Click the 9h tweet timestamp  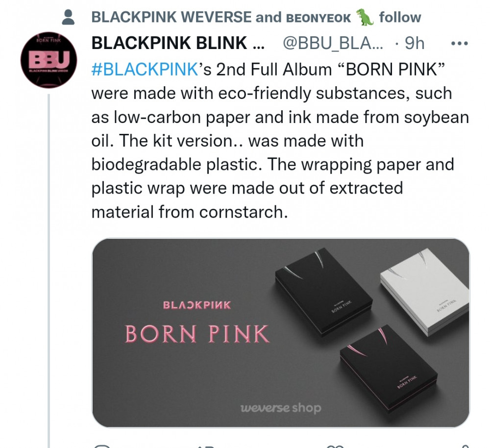point(414,44)
